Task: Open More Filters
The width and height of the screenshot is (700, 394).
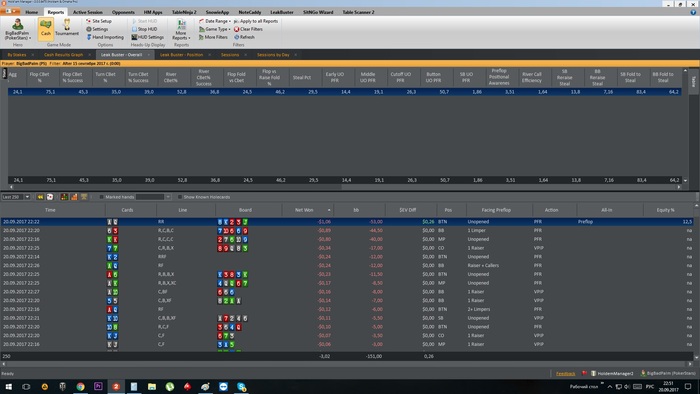Action: click(x=213, y=37)
